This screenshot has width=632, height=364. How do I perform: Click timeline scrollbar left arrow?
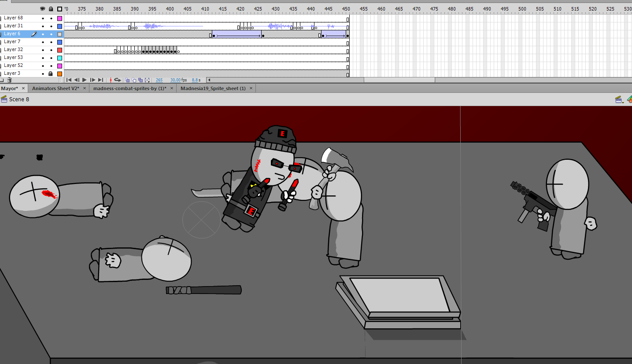pos(209,80)
